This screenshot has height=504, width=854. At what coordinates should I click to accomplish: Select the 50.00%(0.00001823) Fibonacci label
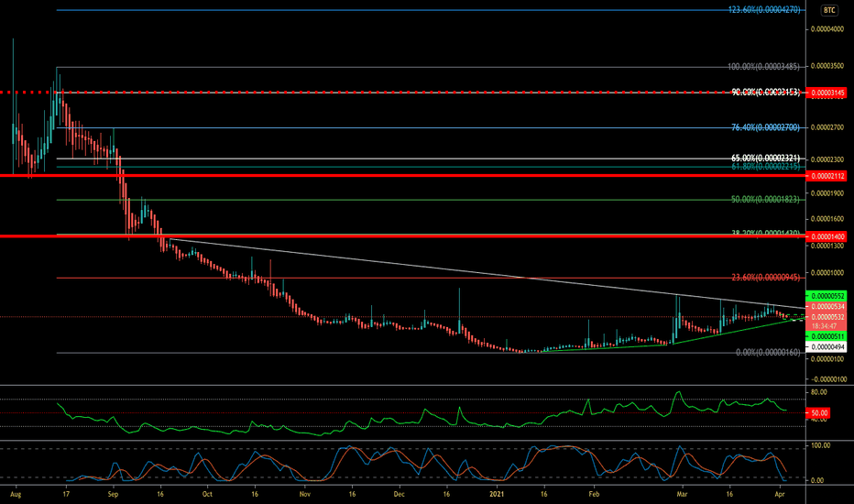(766, 200)
